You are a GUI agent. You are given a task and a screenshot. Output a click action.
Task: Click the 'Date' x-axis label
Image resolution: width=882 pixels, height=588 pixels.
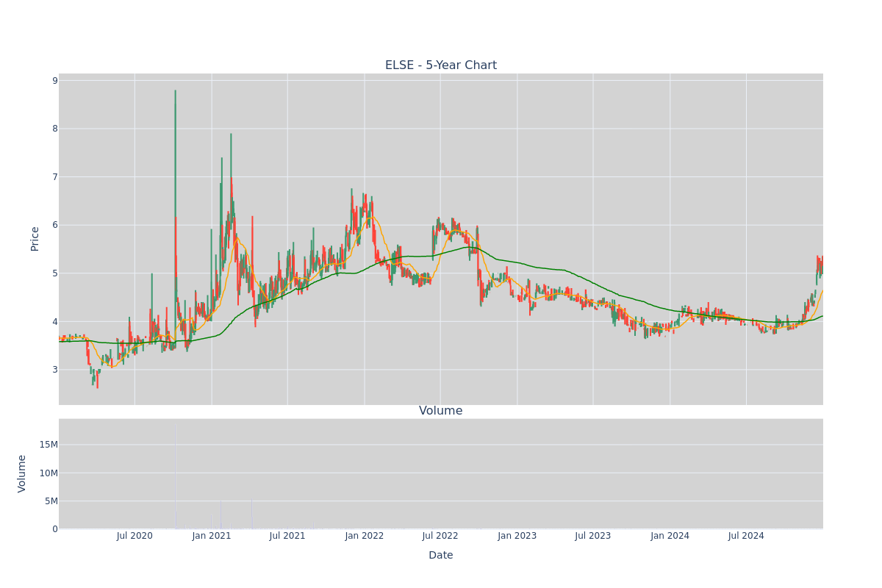pyautogui.click(x=441, y=555)
